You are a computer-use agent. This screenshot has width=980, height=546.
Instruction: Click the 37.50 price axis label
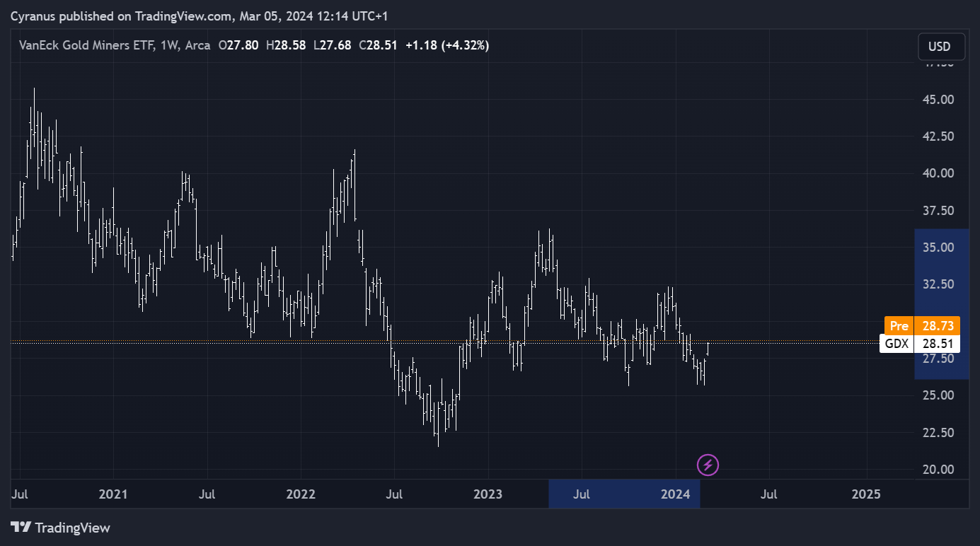tap(940, 210)
